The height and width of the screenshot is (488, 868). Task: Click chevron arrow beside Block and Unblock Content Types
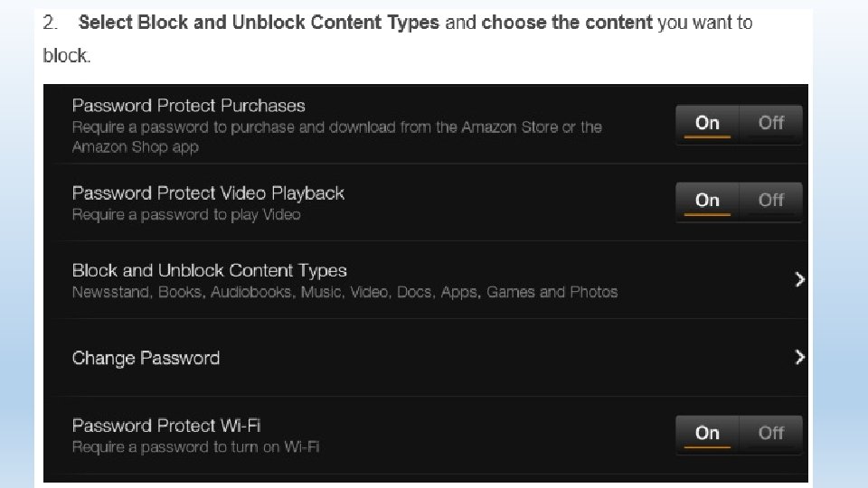[798, 280]
